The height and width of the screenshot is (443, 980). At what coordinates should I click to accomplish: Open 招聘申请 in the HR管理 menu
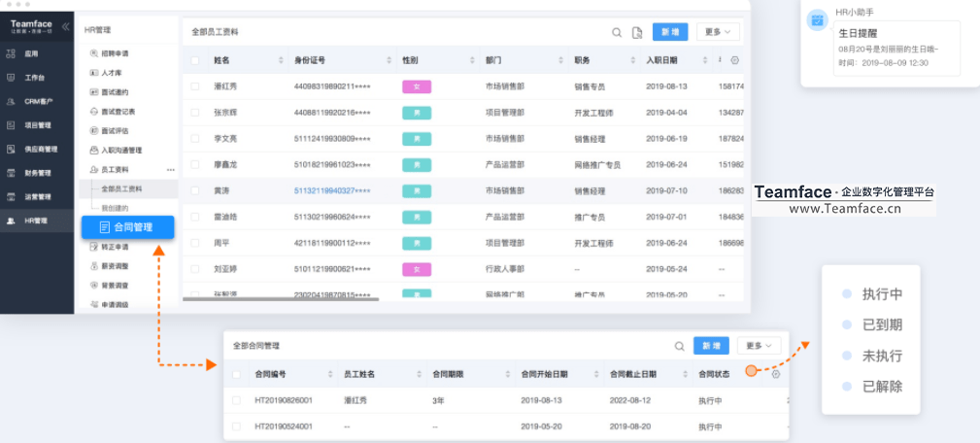click(x=115, y=53)
